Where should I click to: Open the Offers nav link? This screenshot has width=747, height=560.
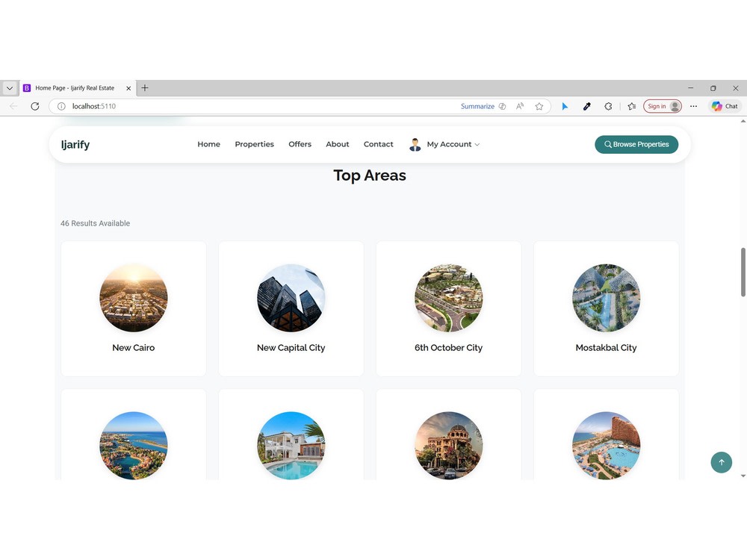click(300, 144)
